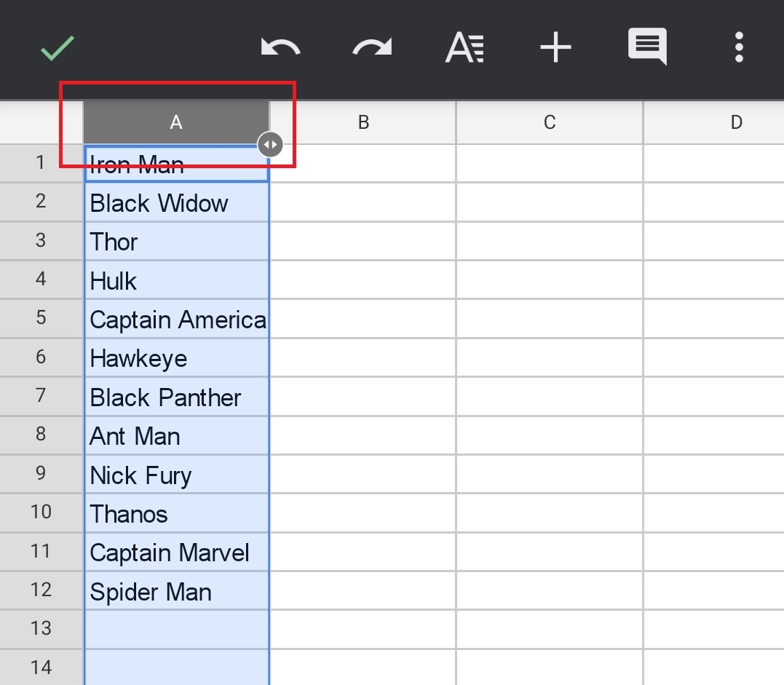This screenshot has height=685, width=784.
Task: Select column A header
Action: tap(176, 122)
